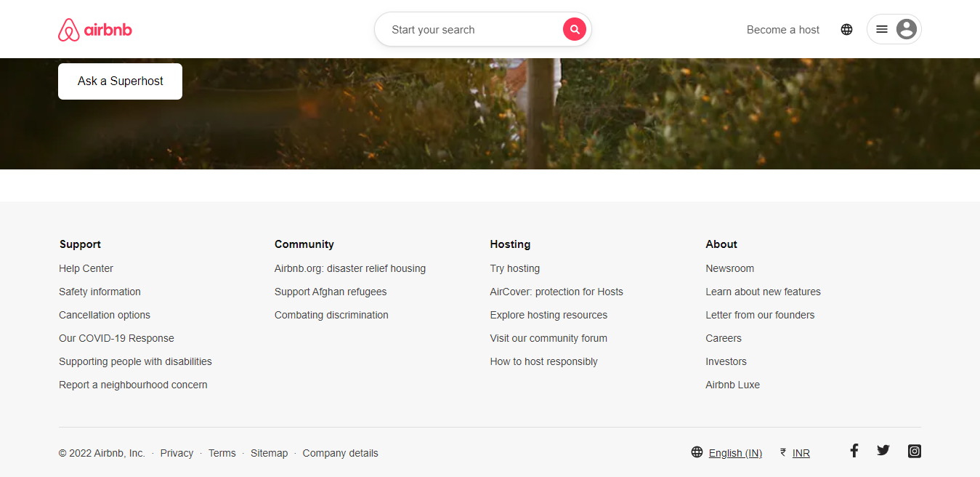Visit the community forum
Viewport: 980px width, 477px height.
[x=548, y=337]
